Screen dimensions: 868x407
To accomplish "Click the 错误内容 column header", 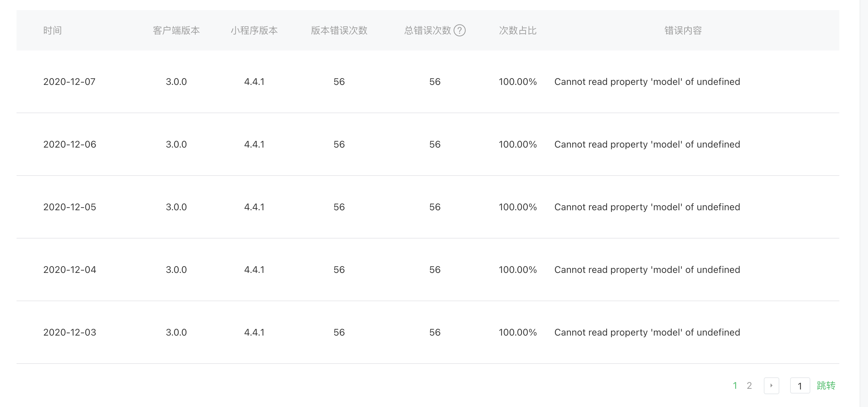I will click(683, 30).
